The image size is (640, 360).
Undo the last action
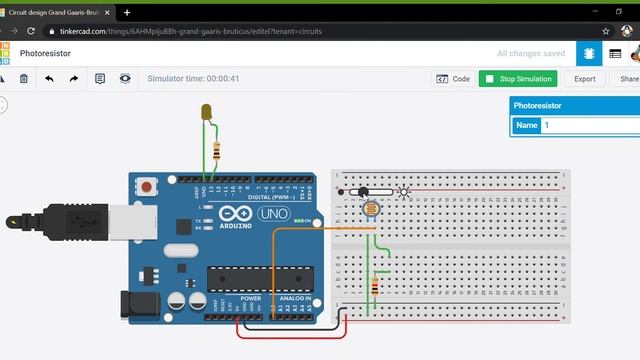[x=49, y=79]
